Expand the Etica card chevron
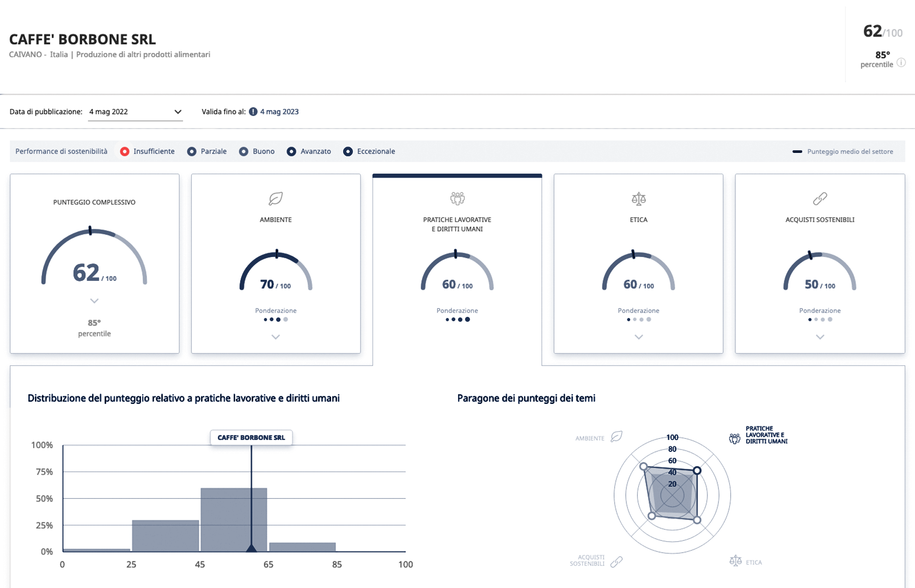This screenshot has height=588, width=915. [x=639, y=337]
